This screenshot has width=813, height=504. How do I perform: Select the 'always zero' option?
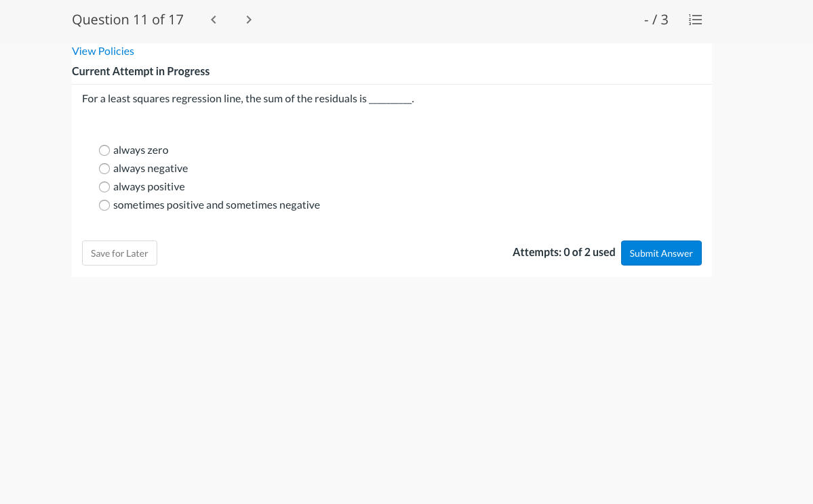coord(104,150)
